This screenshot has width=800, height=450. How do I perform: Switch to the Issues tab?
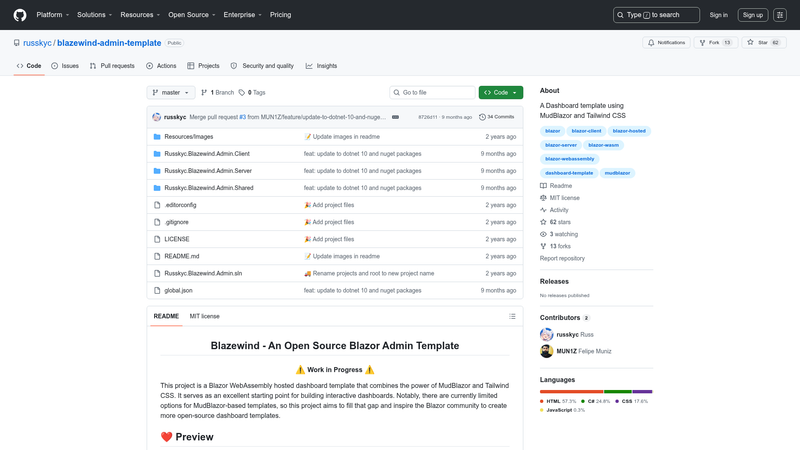point(65,66)
